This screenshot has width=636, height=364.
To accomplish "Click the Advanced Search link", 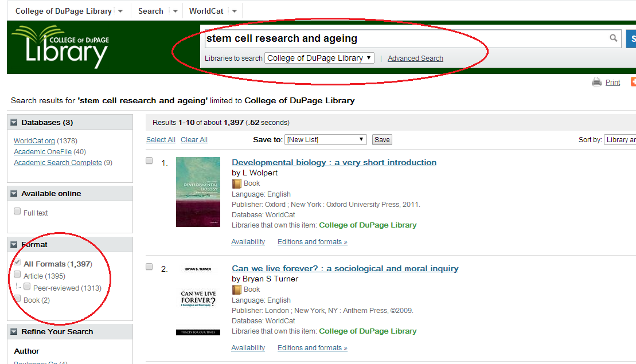I will [415, 58].
